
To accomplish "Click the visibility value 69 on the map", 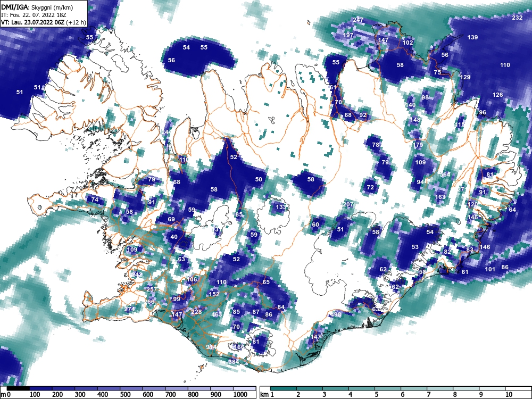I will [x=171, y=219].
